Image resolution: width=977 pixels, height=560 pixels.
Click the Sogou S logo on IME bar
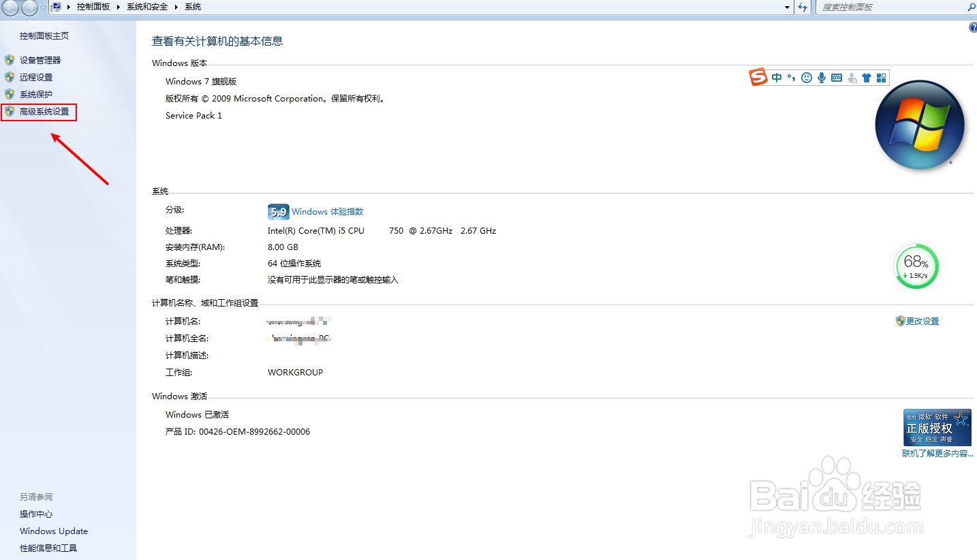click(758, 77)
